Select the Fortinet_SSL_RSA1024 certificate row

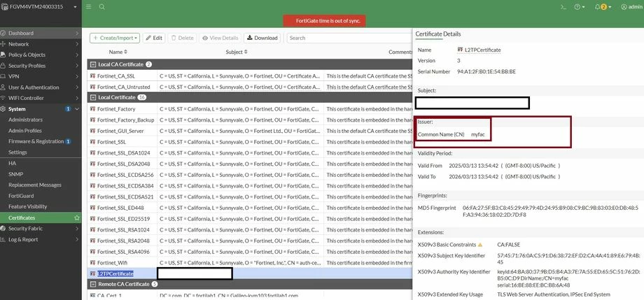pos(250,230)
